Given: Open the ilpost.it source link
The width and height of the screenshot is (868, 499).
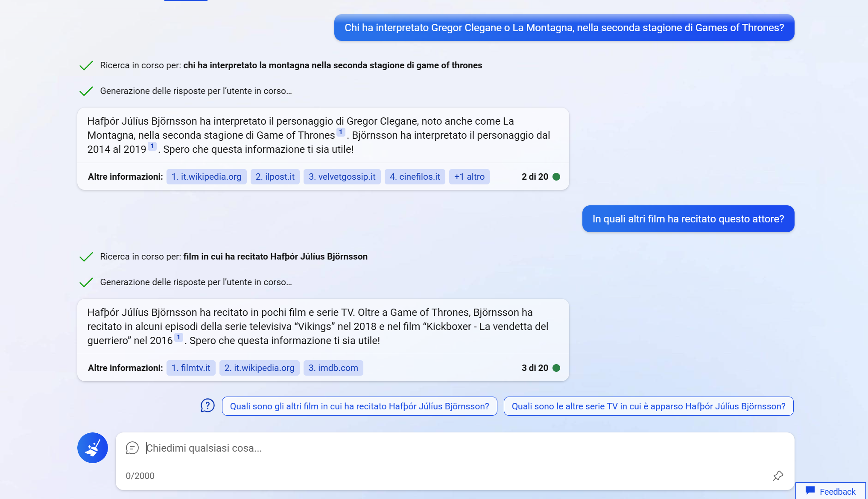Looking at the screenshot, I should point(275,176).
